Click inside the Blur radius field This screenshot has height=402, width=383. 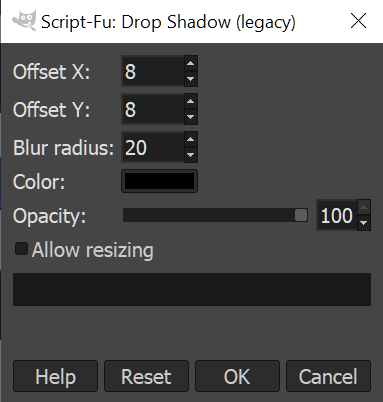coord(153,147)
